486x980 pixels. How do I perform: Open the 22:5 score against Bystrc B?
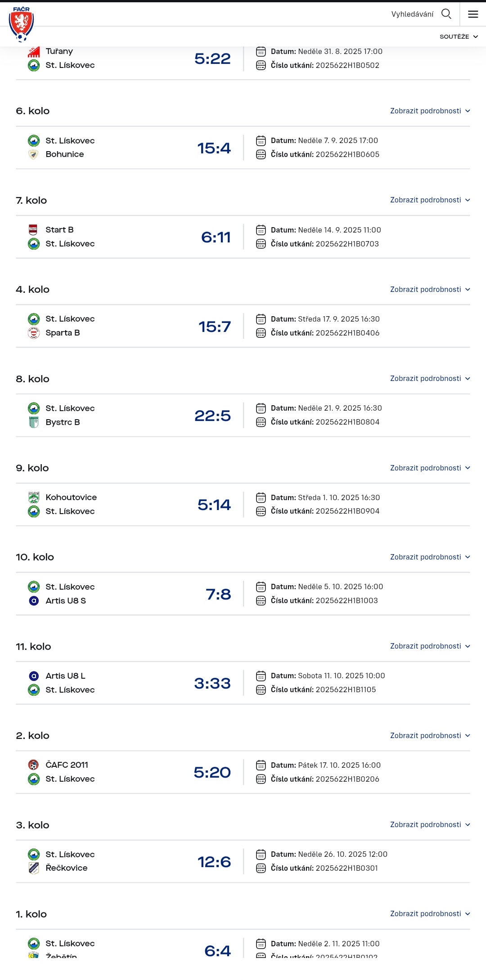(x=212, y=416)
